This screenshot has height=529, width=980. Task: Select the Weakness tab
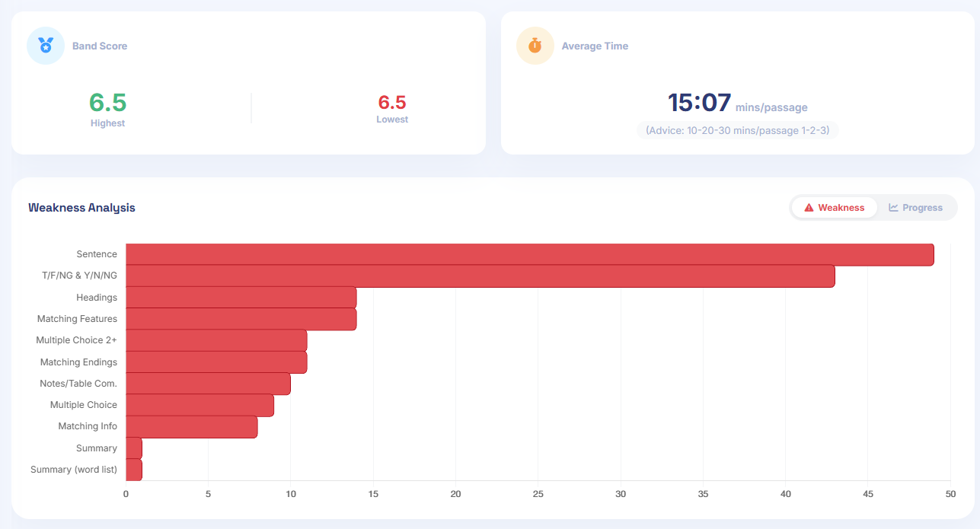tap(834, 208)
